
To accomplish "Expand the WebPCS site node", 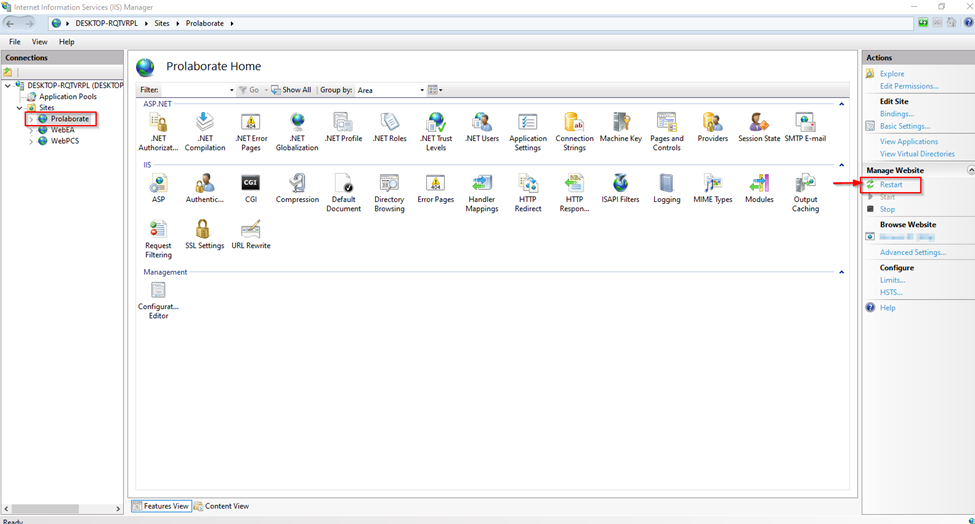I will 31,141.
